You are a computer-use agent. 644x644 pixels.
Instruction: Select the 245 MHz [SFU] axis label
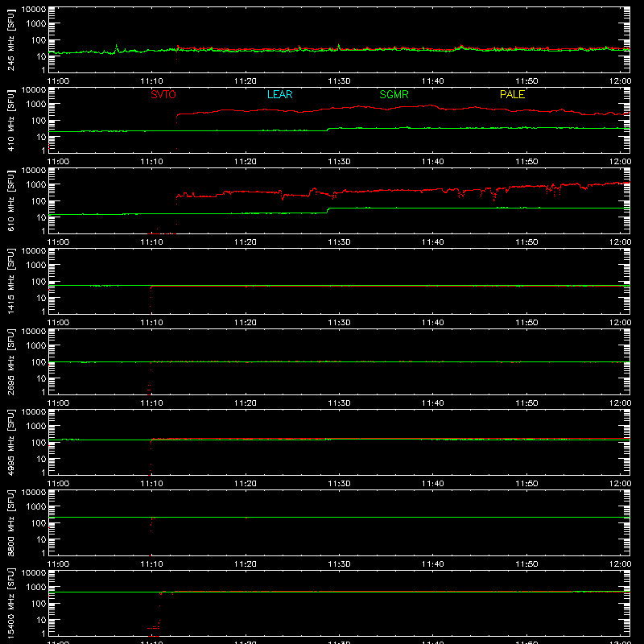(x=11, y=41)
